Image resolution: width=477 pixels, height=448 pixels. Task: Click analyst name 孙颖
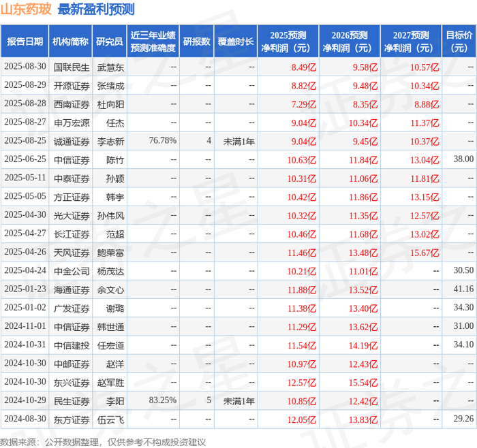pyautogui.click(x=115, y=178)
